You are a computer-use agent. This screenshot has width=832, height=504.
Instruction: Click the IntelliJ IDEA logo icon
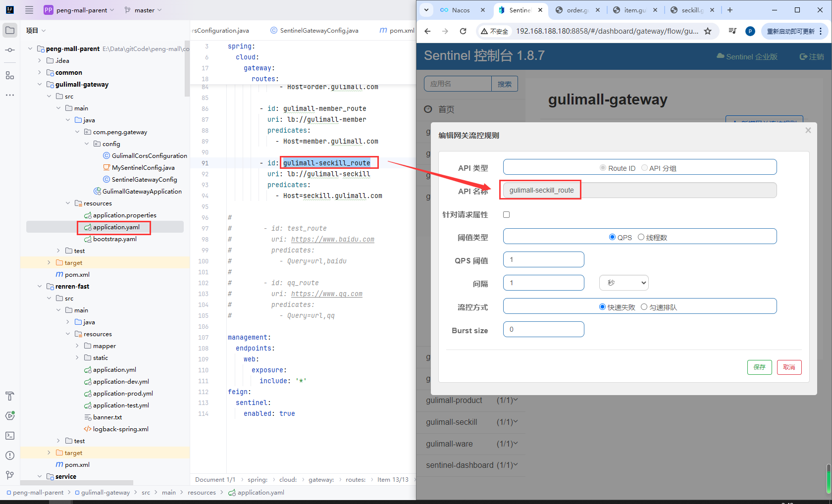10,10
